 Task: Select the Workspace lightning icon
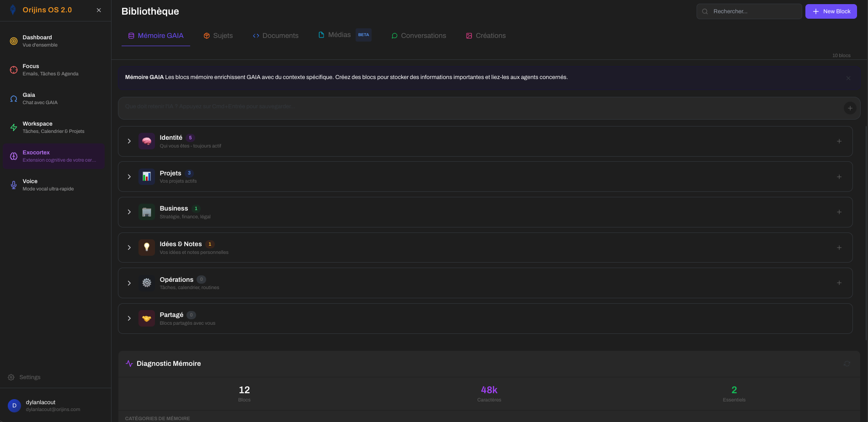[x=13, y=127]
